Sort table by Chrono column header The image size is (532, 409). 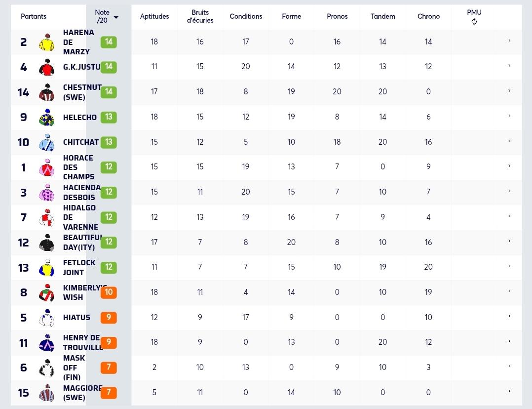click(428, 16)
